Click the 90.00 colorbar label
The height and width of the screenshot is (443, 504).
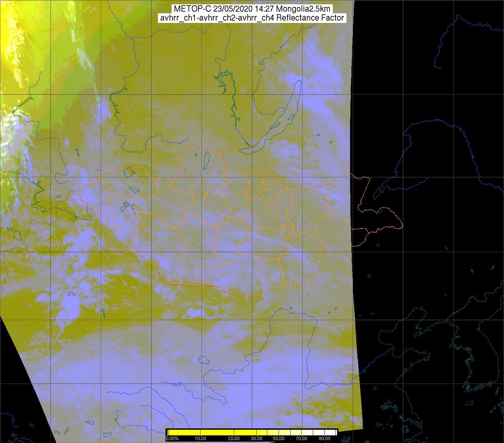pos(324,438)
